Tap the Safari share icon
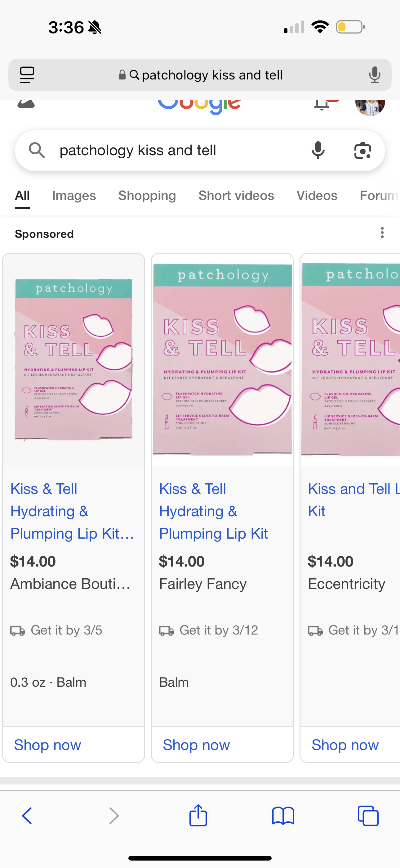The height and width of the screenshot is (868, 400). coord(198,815)
